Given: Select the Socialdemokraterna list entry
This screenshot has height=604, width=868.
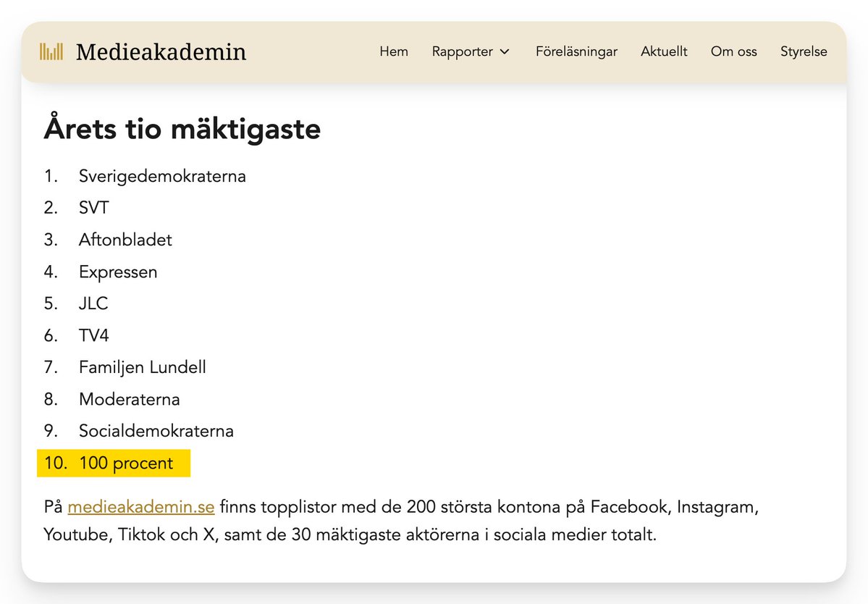Looking at the screenshot, I should [x=156, y=431].
